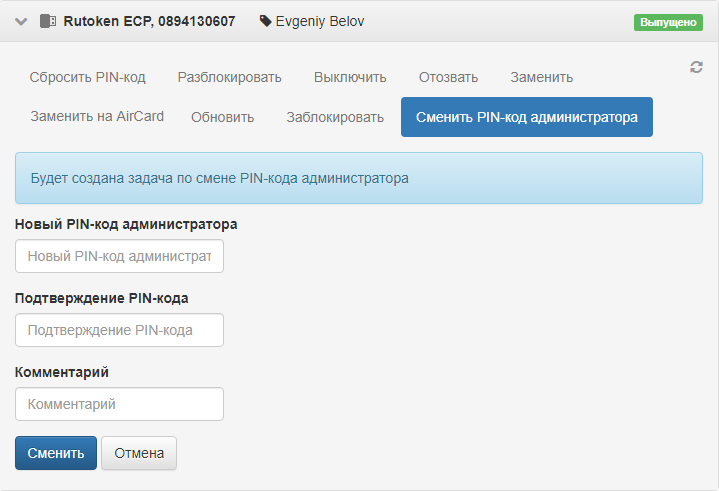
Task: Collapse the Rutoken ECP device panel chevron
Action: (x=22, y=21)
